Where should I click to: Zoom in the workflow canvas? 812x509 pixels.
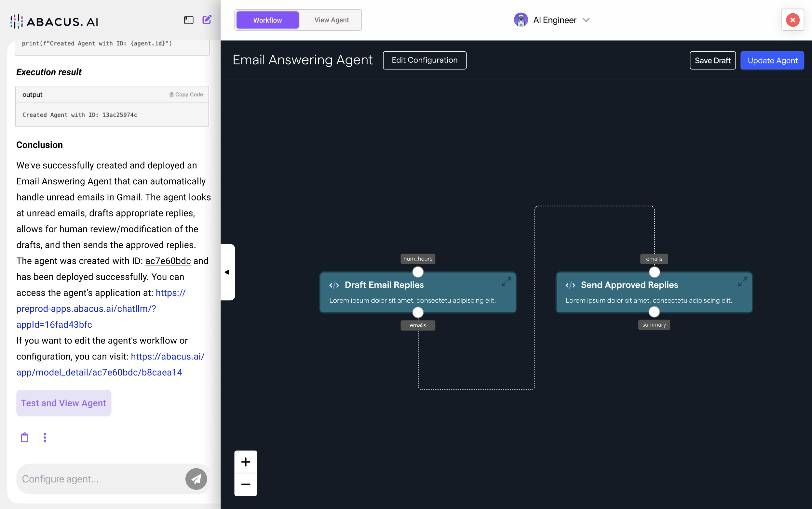[x=246, y=462]
